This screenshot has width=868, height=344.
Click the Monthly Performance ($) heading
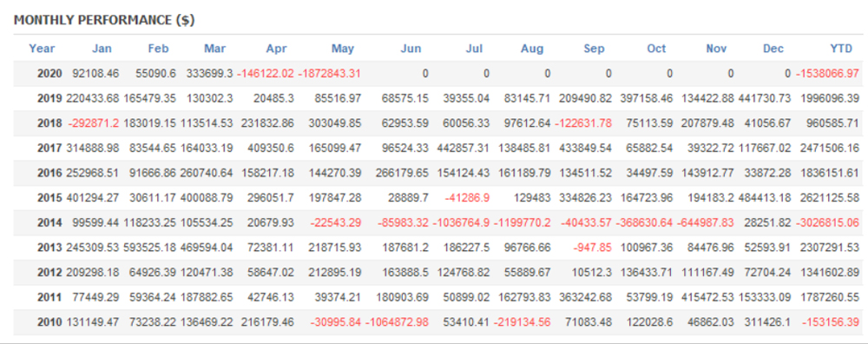pos(104,21)
